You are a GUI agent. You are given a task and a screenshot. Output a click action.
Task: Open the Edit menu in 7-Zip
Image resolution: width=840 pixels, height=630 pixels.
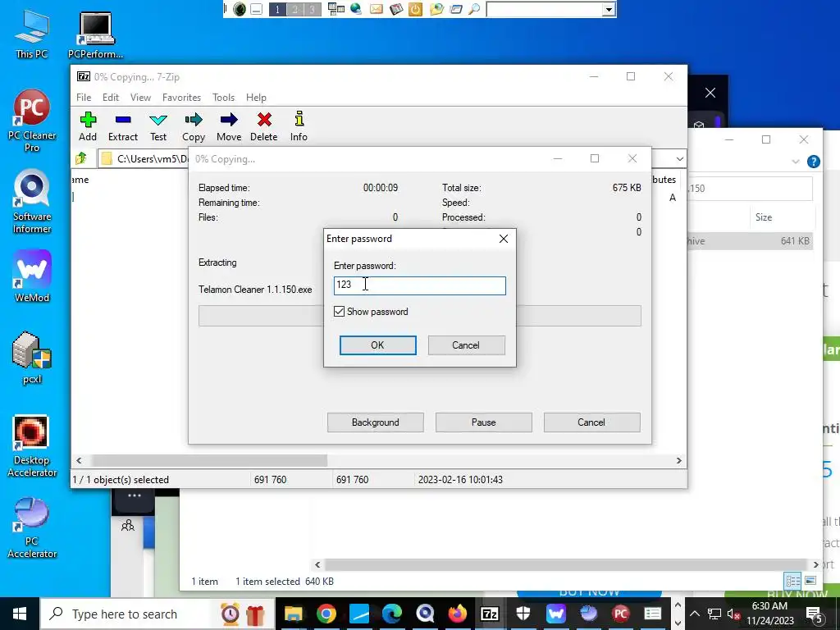point(111,98)
